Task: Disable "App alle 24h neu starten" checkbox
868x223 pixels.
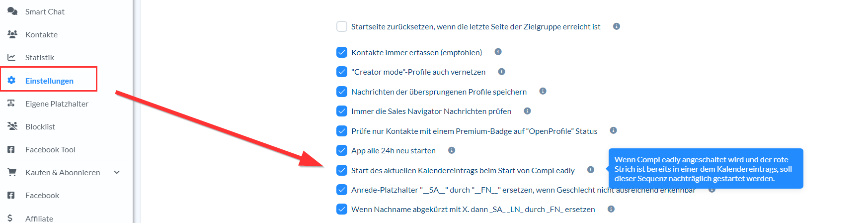Action: [342, 150]
